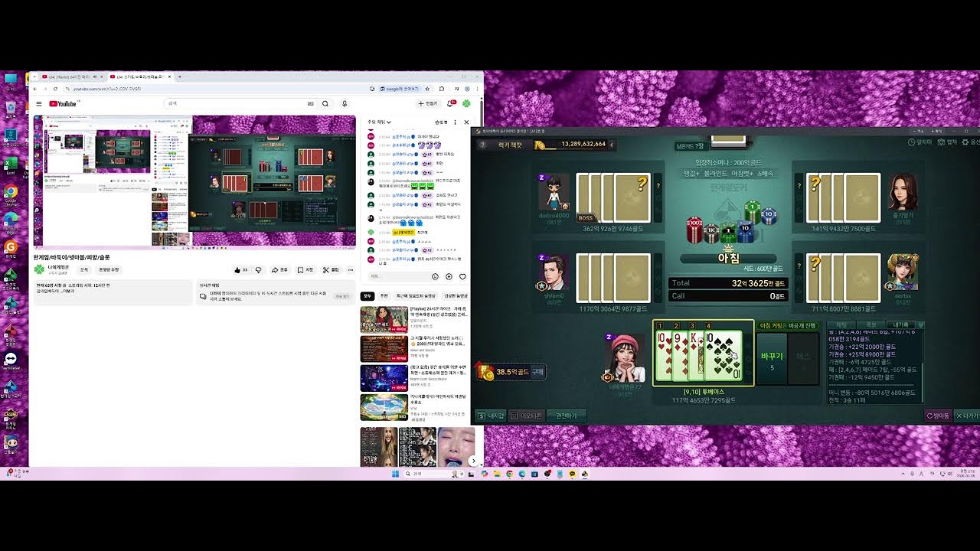Select card slot 1, the 10 of hearts
This screenshot has width=980, height=551.
point(663,357)
